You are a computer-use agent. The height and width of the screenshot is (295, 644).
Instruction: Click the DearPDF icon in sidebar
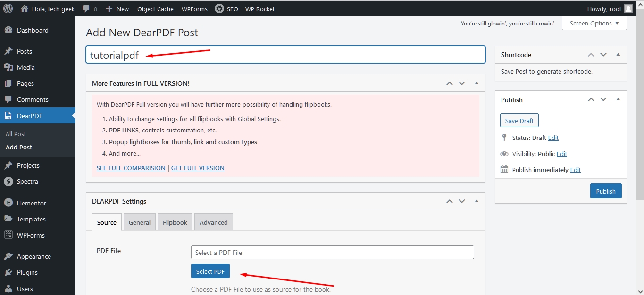[x=8, y=115]
